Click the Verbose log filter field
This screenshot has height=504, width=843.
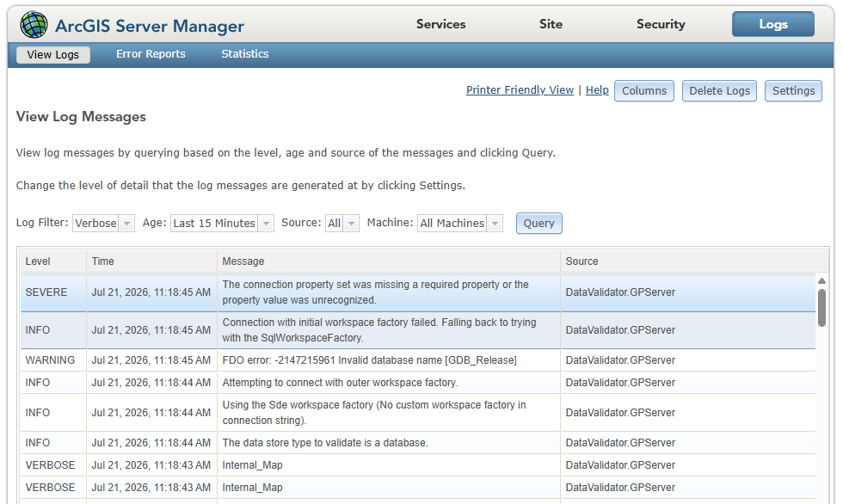coord(95,224)
